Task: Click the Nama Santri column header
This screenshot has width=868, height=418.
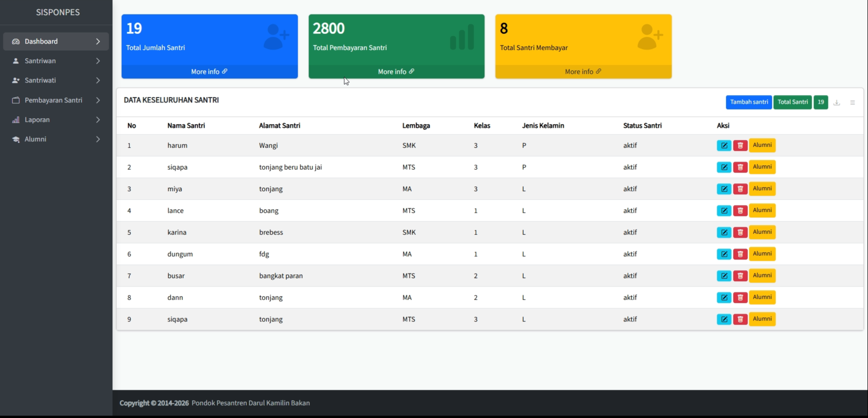Action: [186, 126]
